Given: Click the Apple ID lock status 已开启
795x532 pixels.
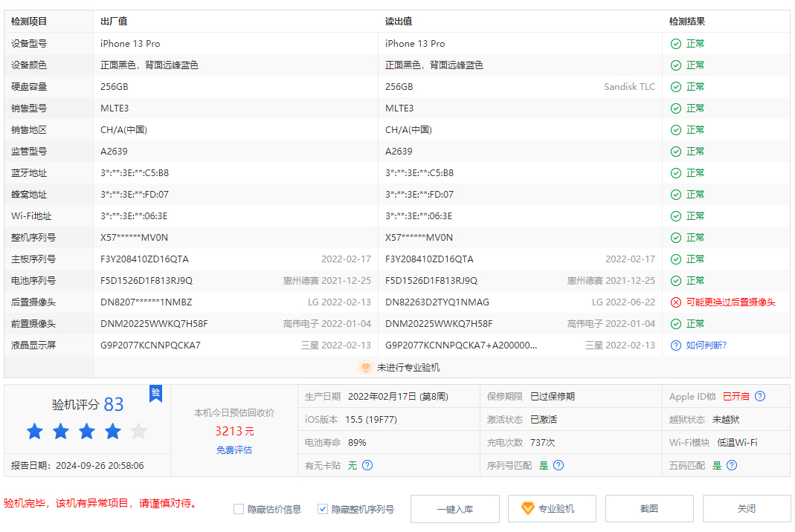Looking at the screenshot, I should 736,396.
